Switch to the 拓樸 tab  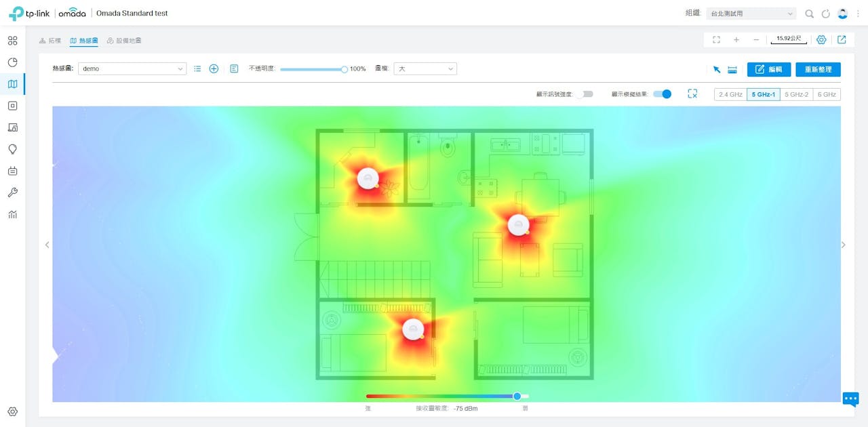(50, 41)
